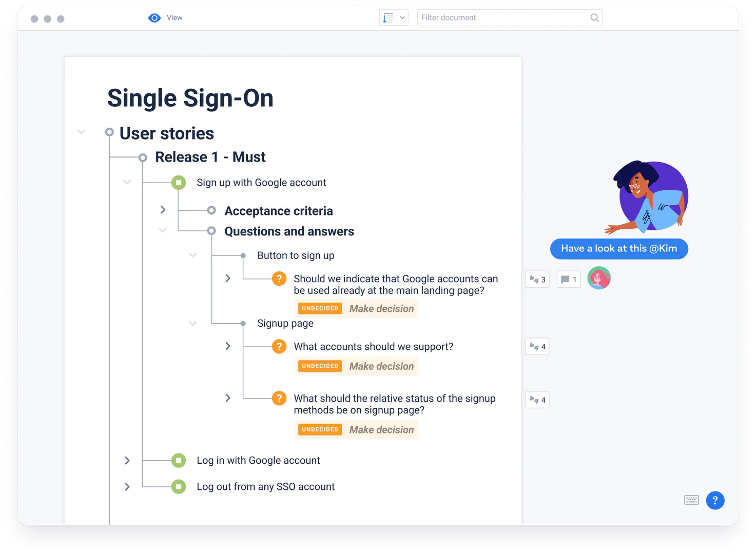Screen dimensions: 756x554
Task: Click the keyboard shortcuts icon at bottom right
Action: pos(691,500)
